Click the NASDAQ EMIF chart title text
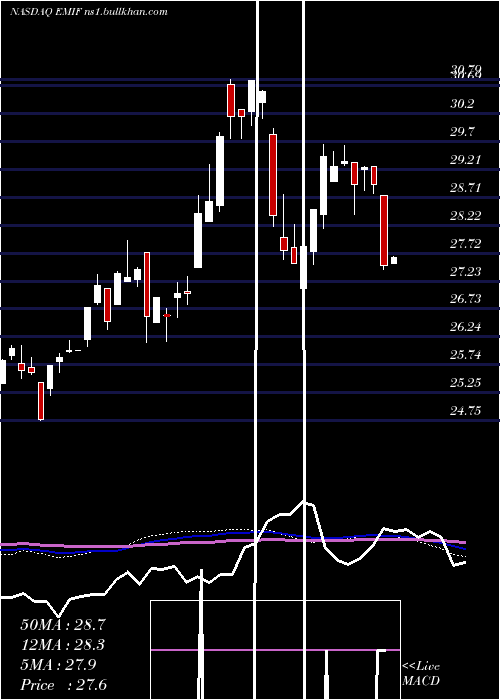 coord(88,12)
